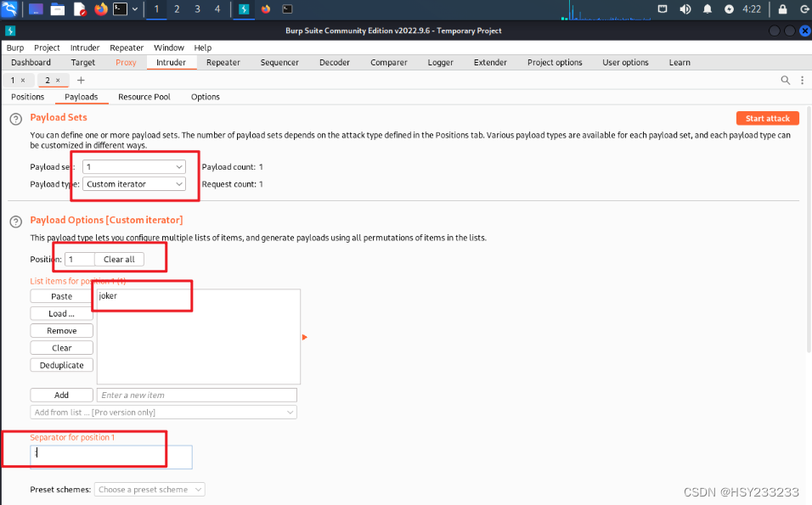812x505 pixels.
Task: Switch to the Logger tab
Action: [440, 62]
